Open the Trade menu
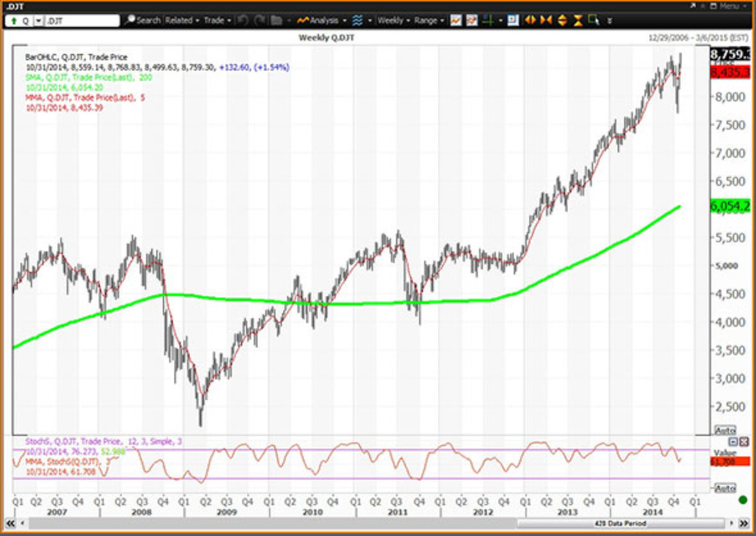 tap(217, 20)
